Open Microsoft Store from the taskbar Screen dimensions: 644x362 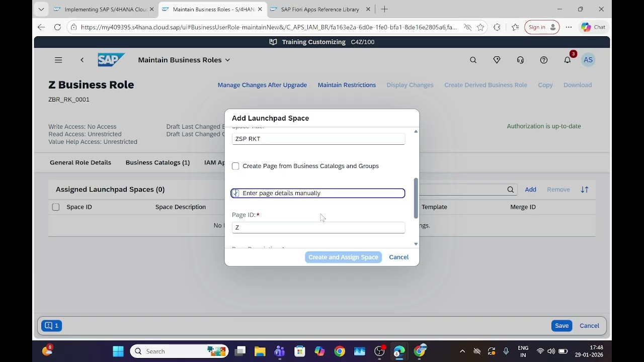click(300, 351)
